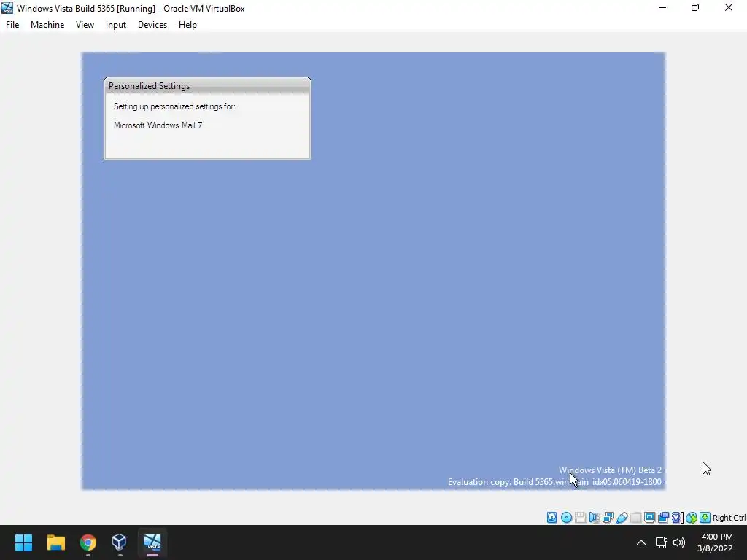The image size is (747, 560).
Task: Open the Devices menu
Action: point(152,25)
